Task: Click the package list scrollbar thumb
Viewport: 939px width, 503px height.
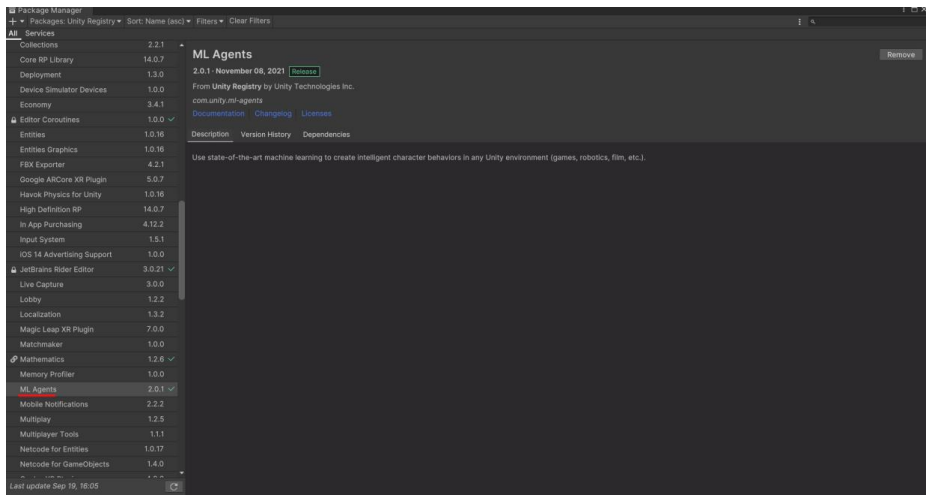Action: tap(181, 250)
